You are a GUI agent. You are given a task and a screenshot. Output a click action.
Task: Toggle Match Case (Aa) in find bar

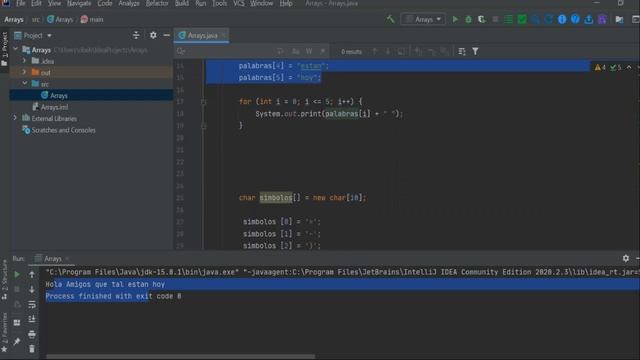tap(296, 51)
